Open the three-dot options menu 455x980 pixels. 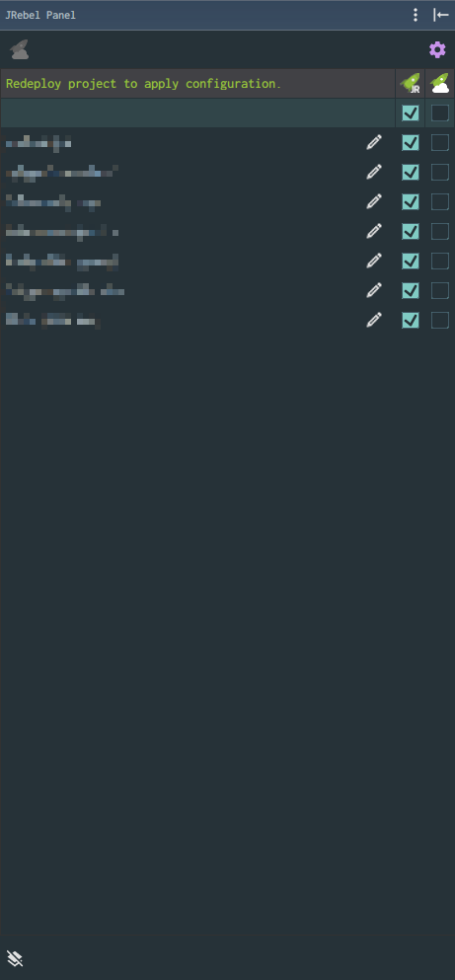click(416, 15)
